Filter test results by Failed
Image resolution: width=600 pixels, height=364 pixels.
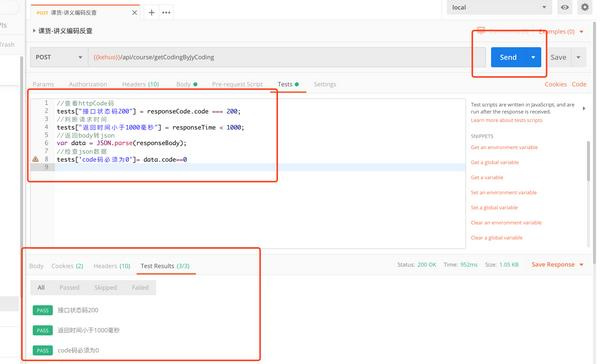140,287
